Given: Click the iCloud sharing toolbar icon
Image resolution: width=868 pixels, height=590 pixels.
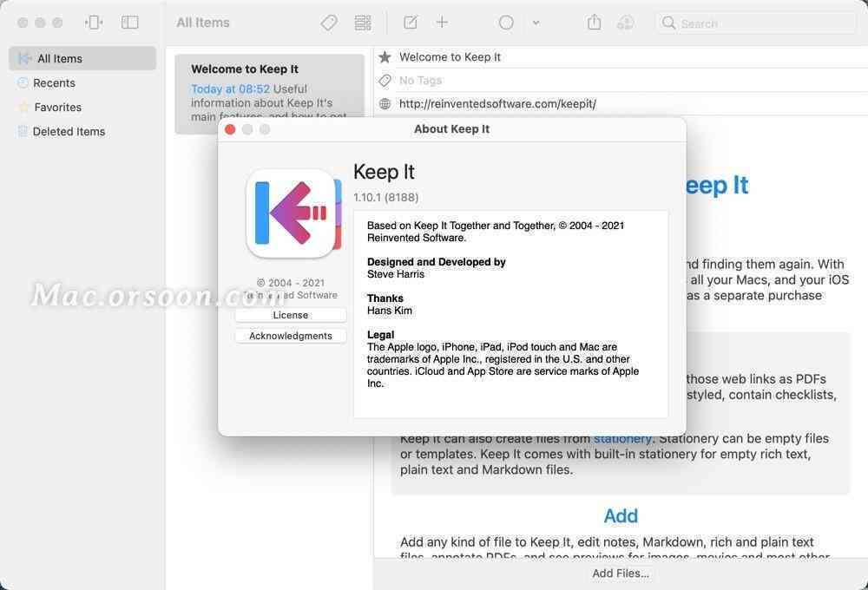Looking at the screenshot, I should tap(626, 23).
